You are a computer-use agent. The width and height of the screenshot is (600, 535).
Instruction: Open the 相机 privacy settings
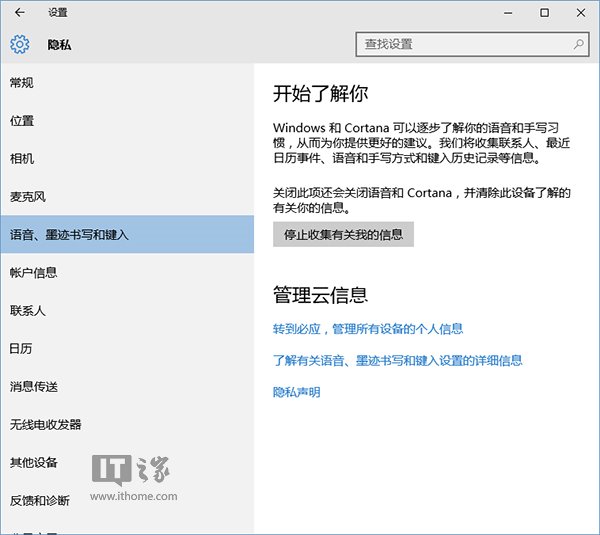[x=22, y=159]
